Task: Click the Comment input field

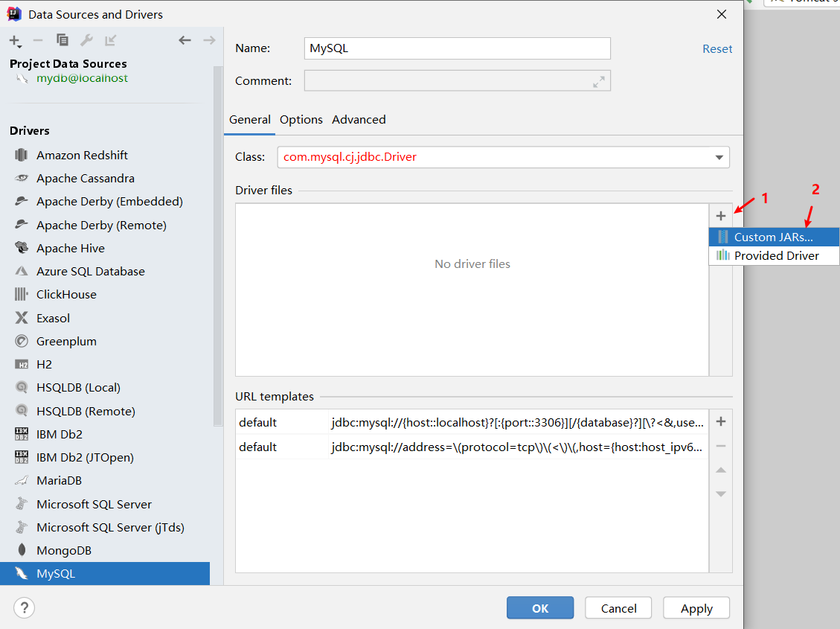Action: coord(457,81)
